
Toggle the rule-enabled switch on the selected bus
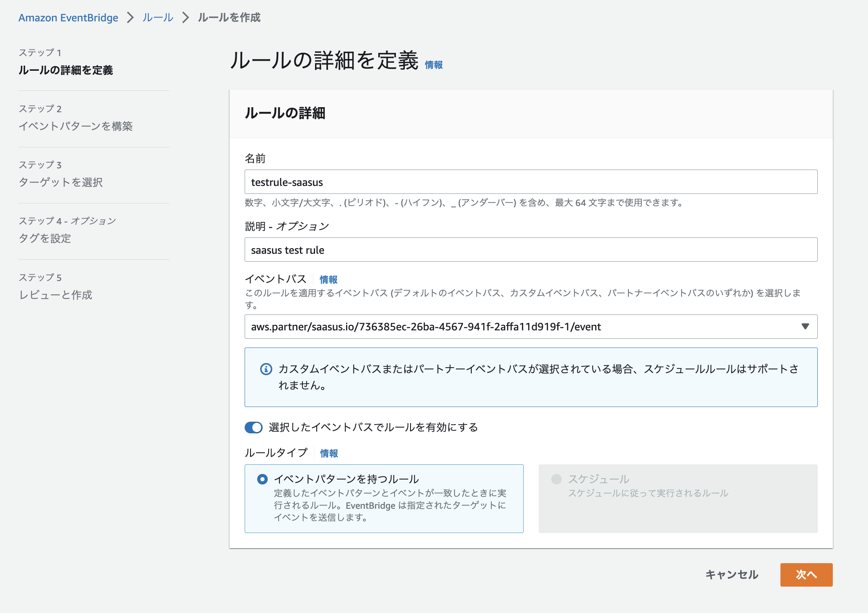[254, 427]
